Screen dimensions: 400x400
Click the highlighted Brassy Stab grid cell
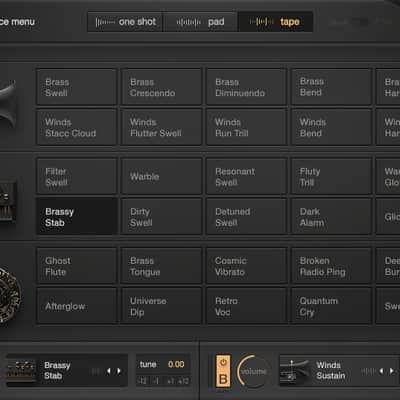[76, 217]
